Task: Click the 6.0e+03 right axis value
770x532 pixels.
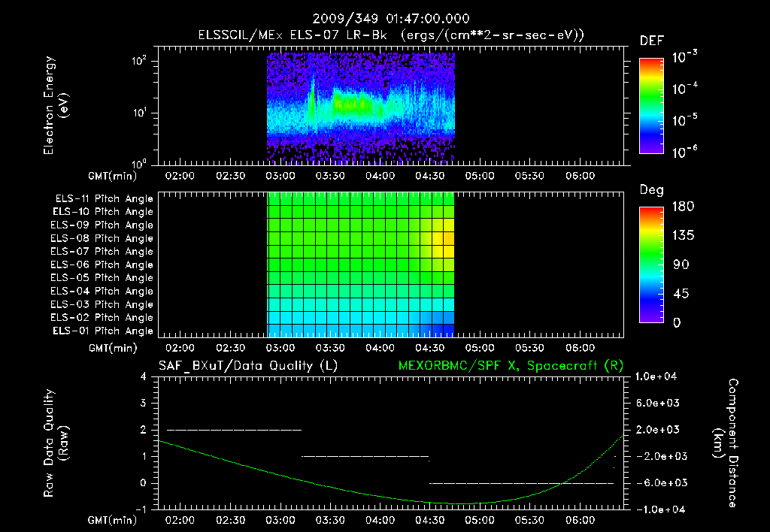Action: point(658,403)
